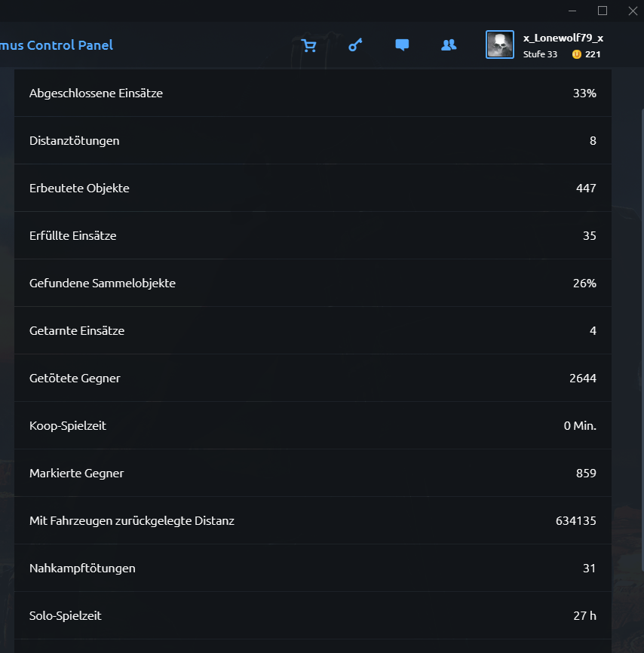This screenshot has width=644, height=653.
Task: Click the Stufe 33 level label
Action: 540,54
